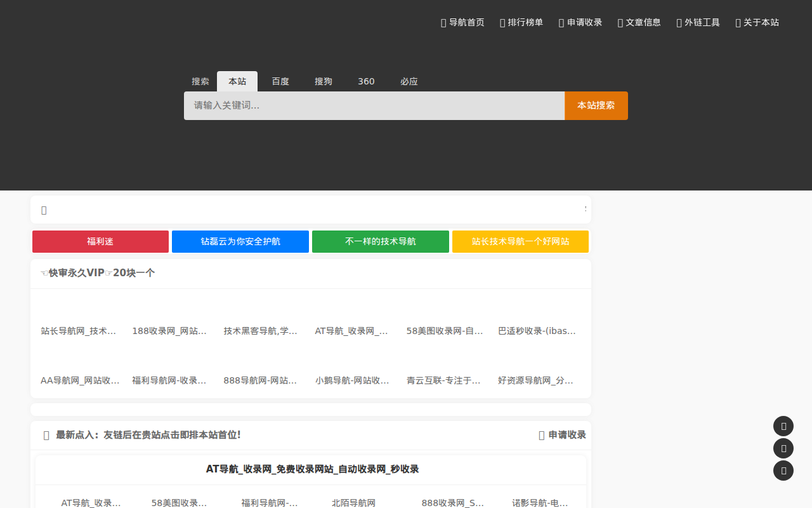The image size is (812, 508).
Task: Select the 本站 search engine option
Action: (237, 81)
